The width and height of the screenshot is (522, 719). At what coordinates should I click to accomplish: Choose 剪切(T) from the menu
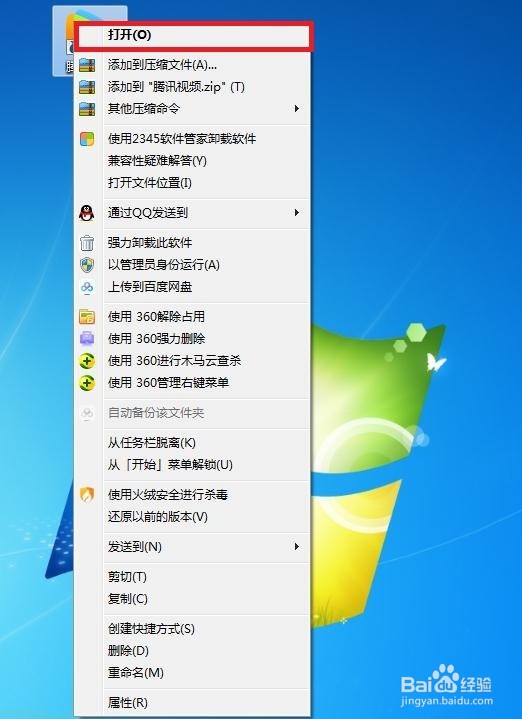[x=194, y=577]
